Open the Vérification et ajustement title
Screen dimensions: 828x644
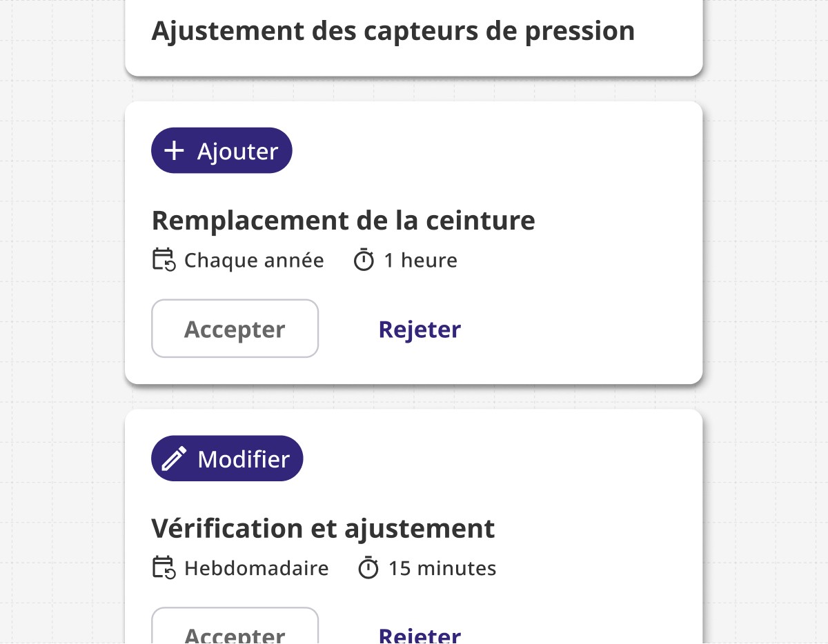click(323, 528)
